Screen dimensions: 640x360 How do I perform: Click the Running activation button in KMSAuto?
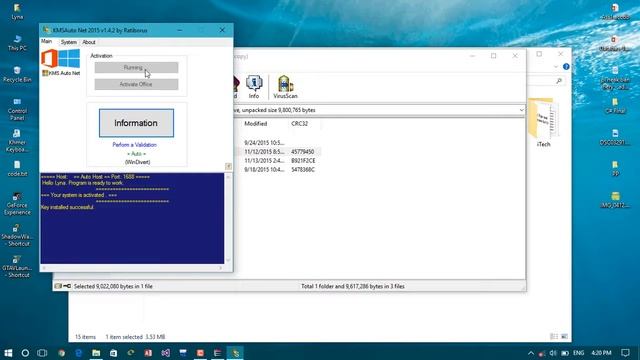(x=136, y=67)
